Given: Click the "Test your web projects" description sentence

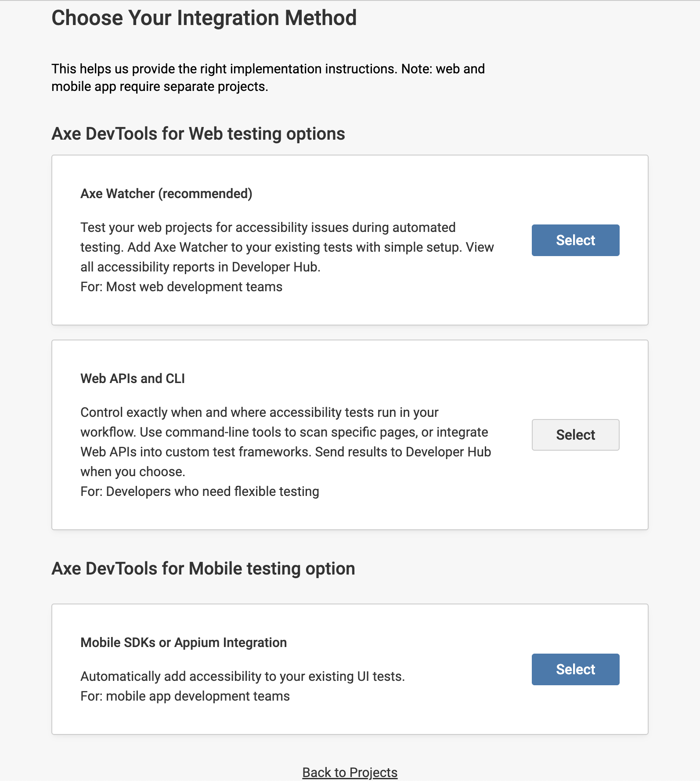Looking at the screenshot, I should (268, 228).
